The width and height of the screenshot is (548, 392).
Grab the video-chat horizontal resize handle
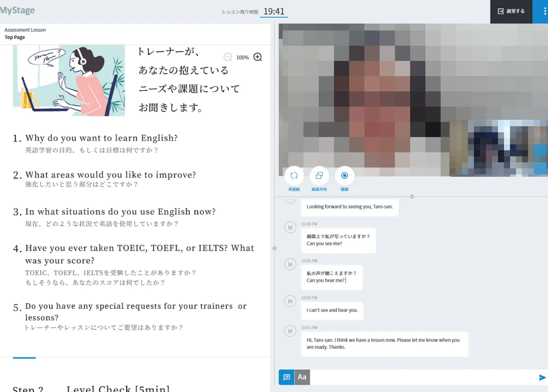tap(412, 197)
